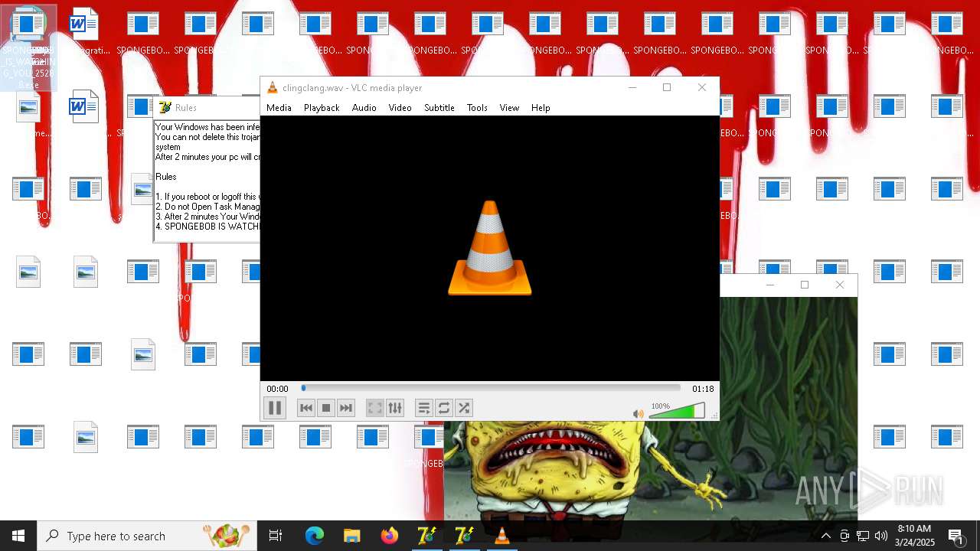Open the Windows Start menu
980x551 pixels.
click(x=18, y=536)
